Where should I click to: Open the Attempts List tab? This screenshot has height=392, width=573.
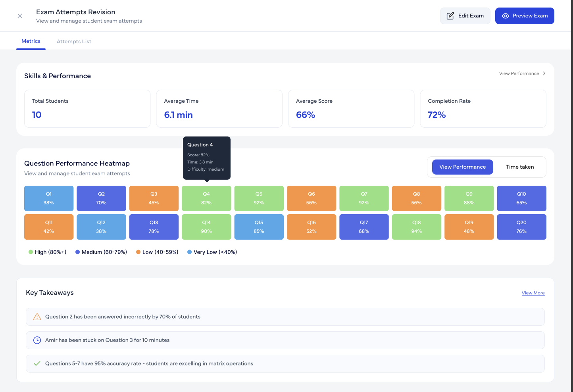74,41
